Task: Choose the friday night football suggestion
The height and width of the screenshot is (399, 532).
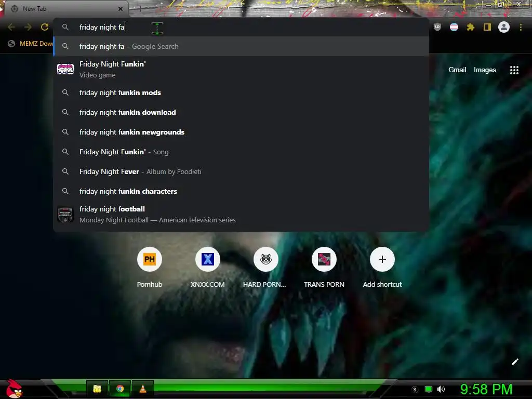Action: (x=241, y=215)
